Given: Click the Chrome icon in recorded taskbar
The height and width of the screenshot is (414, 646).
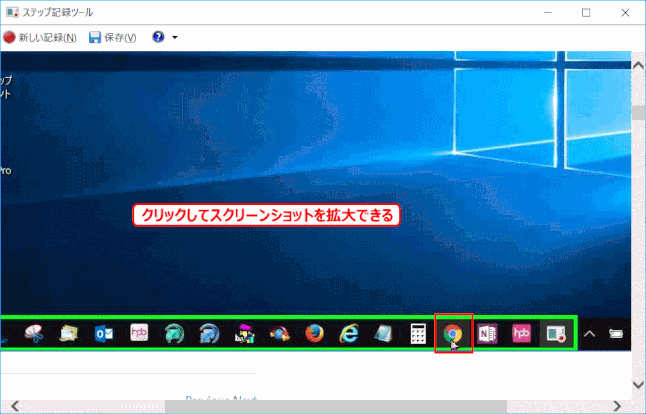Looking at the screenshot, I should click(453, 333).
